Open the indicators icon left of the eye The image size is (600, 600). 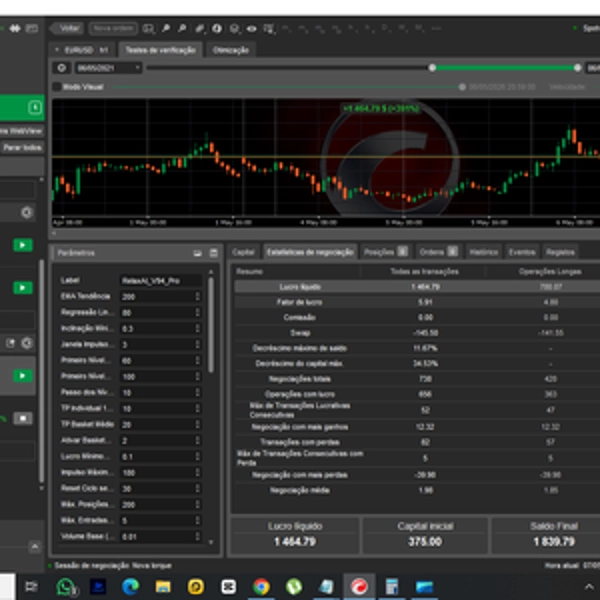point(234,28)
